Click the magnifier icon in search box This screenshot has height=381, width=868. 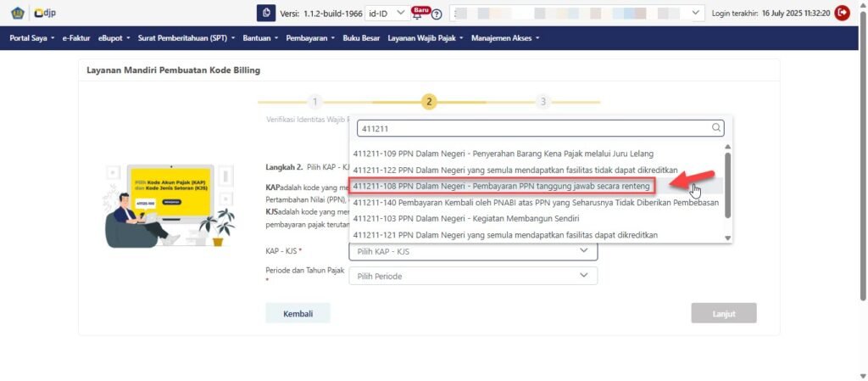click(x=716, y=128)
